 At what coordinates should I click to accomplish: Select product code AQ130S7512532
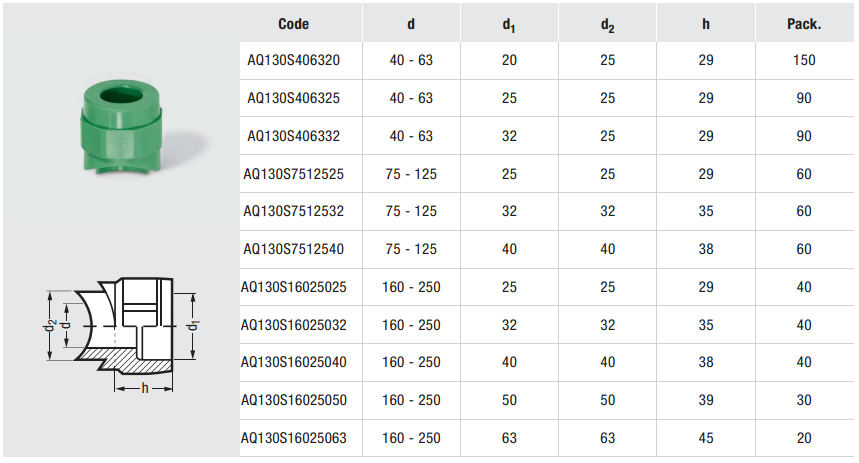click(x=294, y=211)
